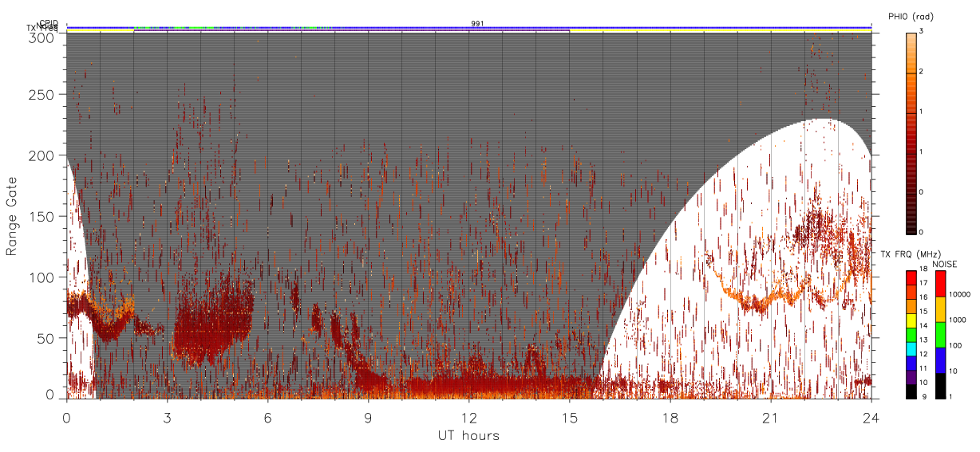The width and height of the screenshot is (980, 452).
Task: Click y-axis tick label '100'
Action: coord(41,277)
